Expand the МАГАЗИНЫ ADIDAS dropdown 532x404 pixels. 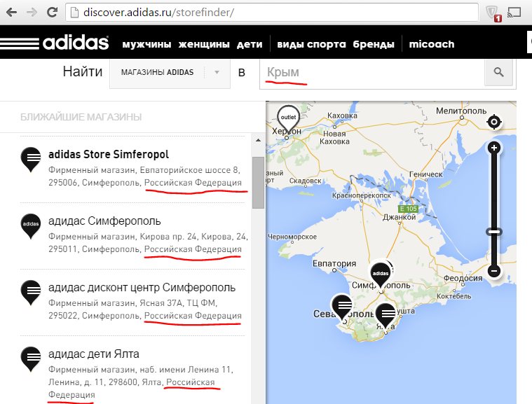170,72
